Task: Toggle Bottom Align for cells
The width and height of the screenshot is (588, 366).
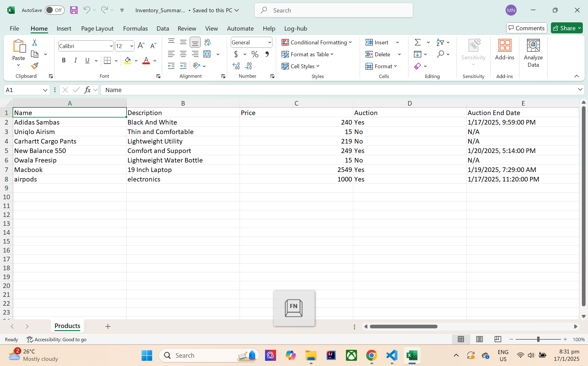Action: pos(195,42)
